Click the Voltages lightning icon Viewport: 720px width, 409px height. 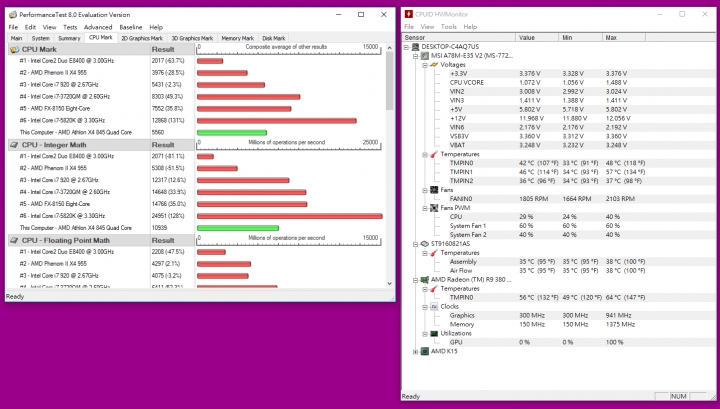pyautogui.click(x=434, y=65)
